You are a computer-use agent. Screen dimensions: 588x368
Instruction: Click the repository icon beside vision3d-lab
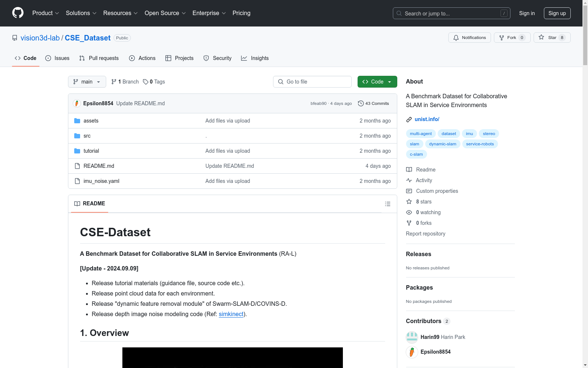(x=15, y=38)
